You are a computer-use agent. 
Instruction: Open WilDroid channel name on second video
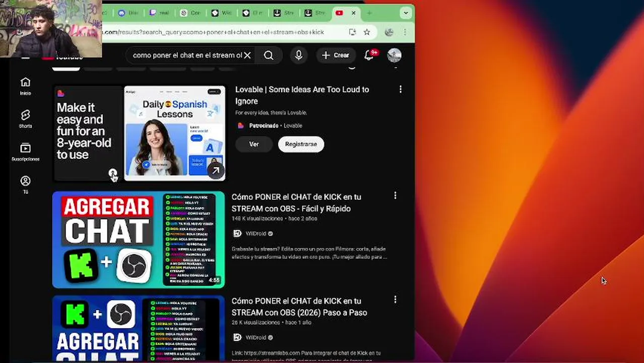point(255,337)
